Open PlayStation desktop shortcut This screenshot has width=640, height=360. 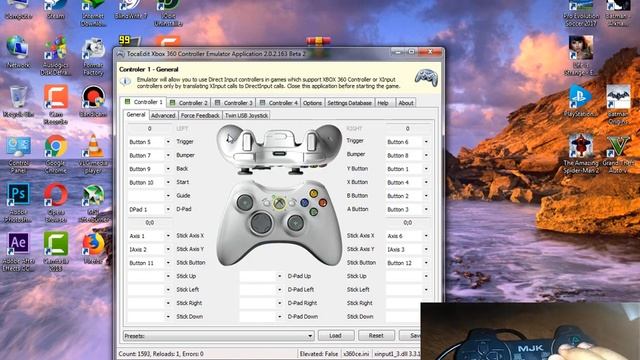(580, 101)
